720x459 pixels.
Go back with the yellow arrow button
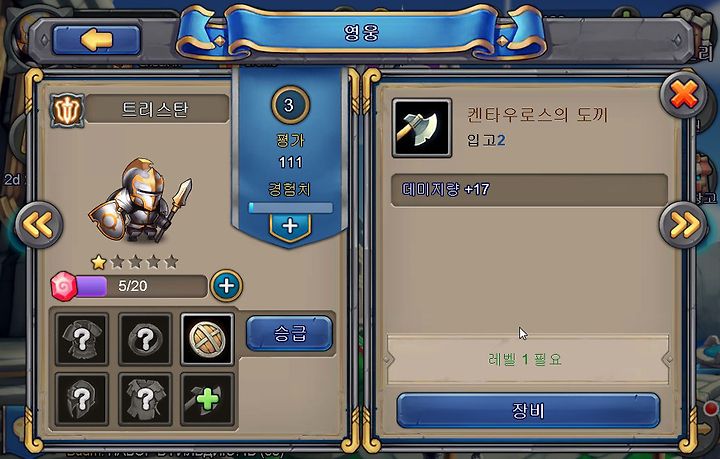(x=96, y=40)
